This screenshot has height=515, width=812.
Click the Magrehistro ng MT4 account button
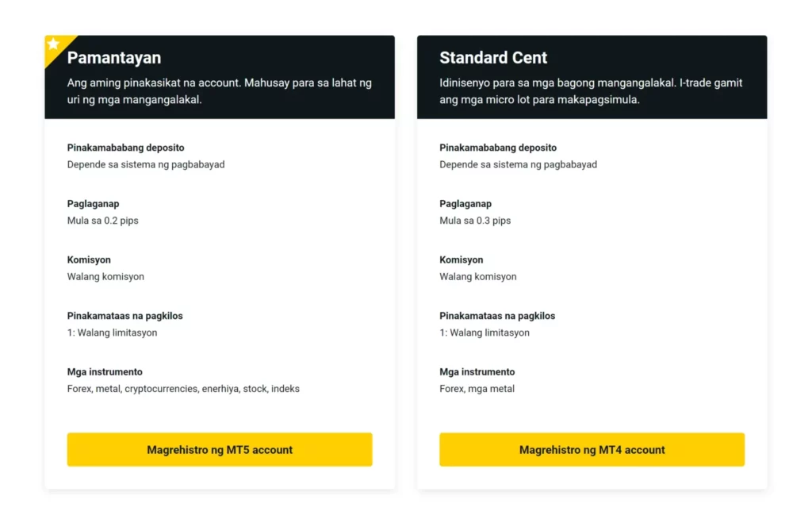tap(592, 449)
